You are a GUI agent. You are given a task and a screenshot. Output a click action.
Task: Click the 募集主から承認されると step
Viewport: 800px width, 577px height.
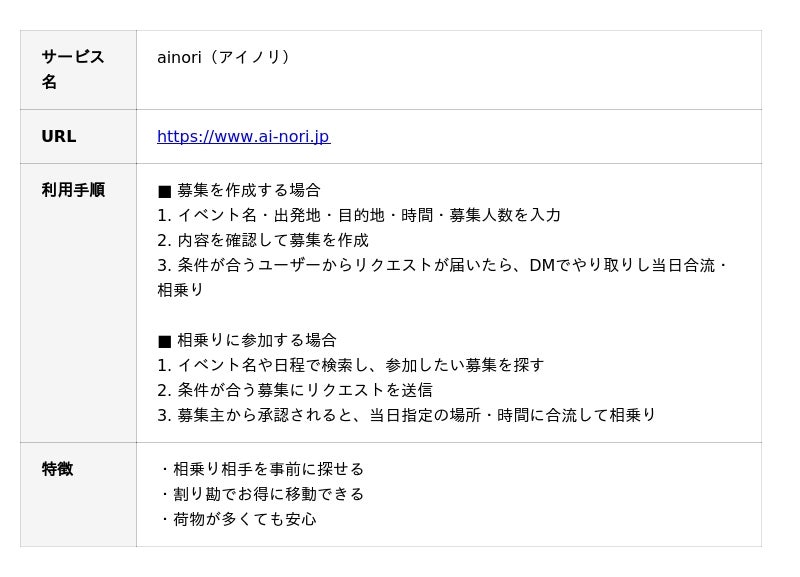click(406, 415)
